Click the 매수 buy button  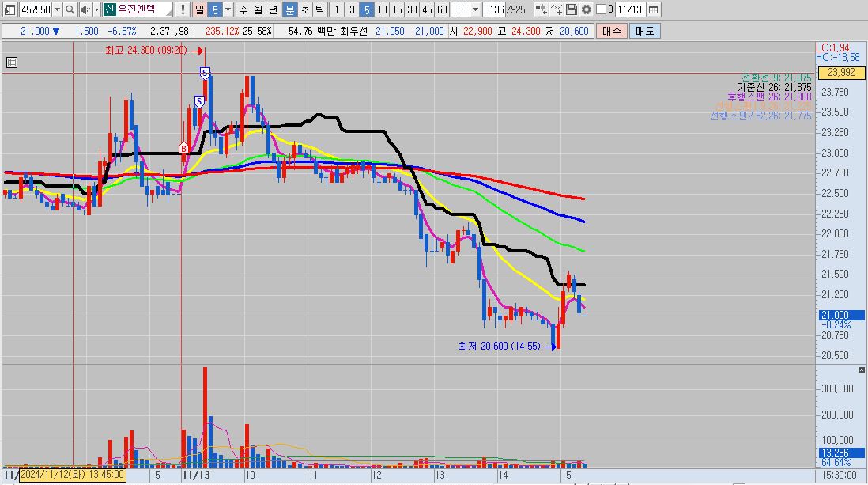tap(612, 31)
